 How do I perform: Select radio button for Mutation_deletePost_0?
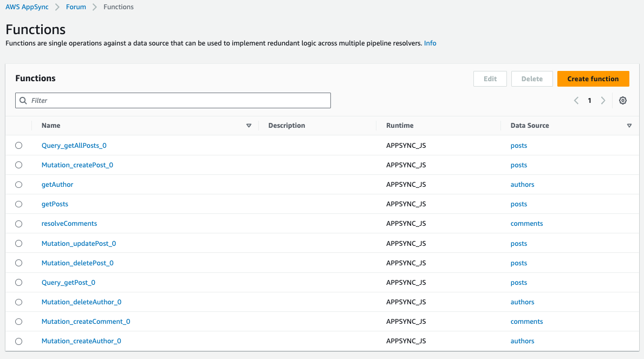point(19,263)
